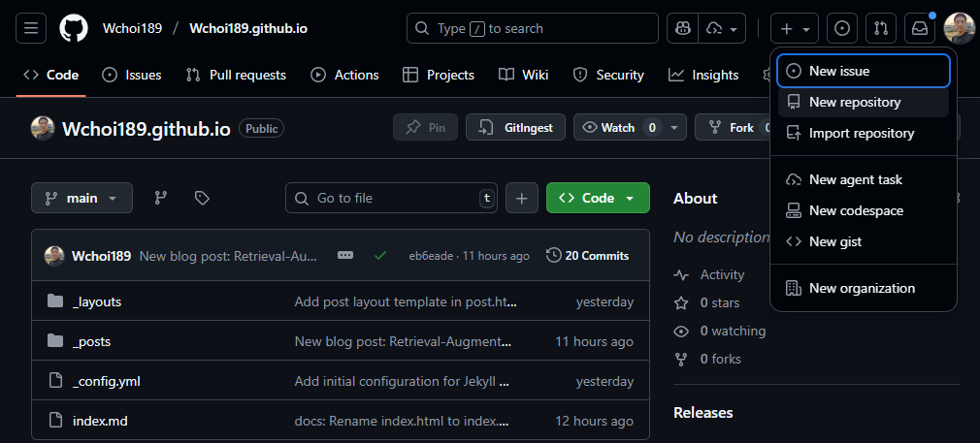980x443 pixels.
Task: Choose New agent task menu item
Action: [x=864, y=179]
